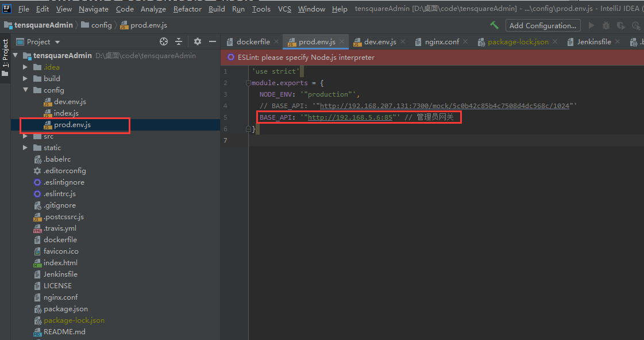This screenshot has height=340, width=644.
Task: Open the VCS menu
Action: tap(284, 9)
